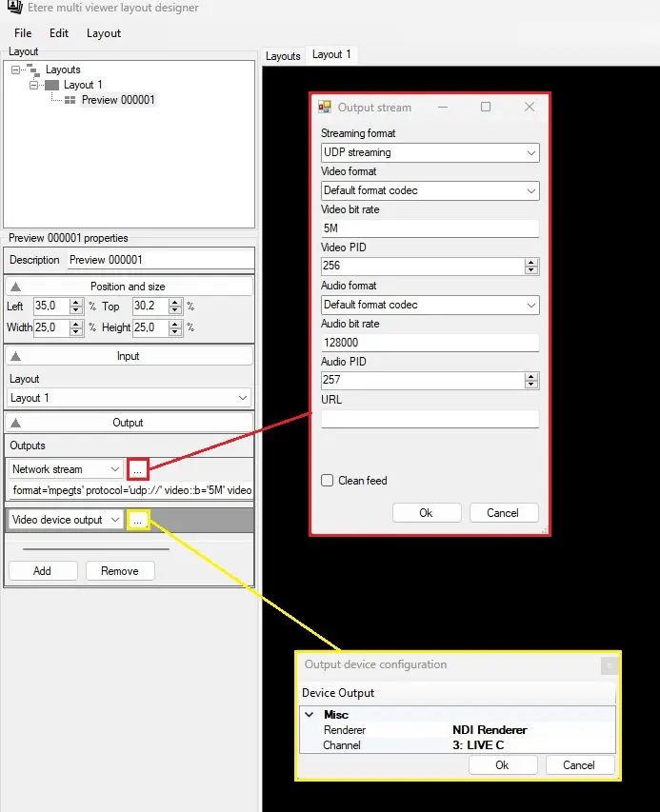660x812 pixels.
Task: Enable the Clean feed checkbox
Action: (x=328, y=481)
